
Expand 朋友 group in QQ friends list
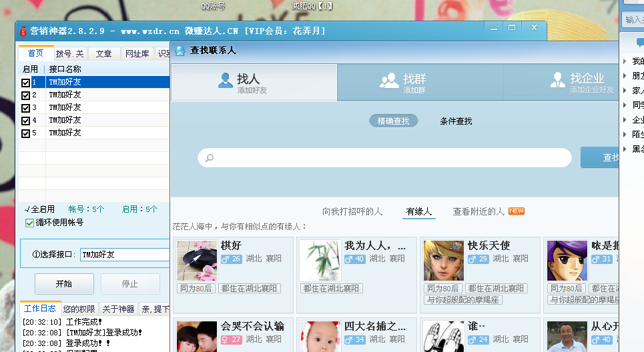625,76
